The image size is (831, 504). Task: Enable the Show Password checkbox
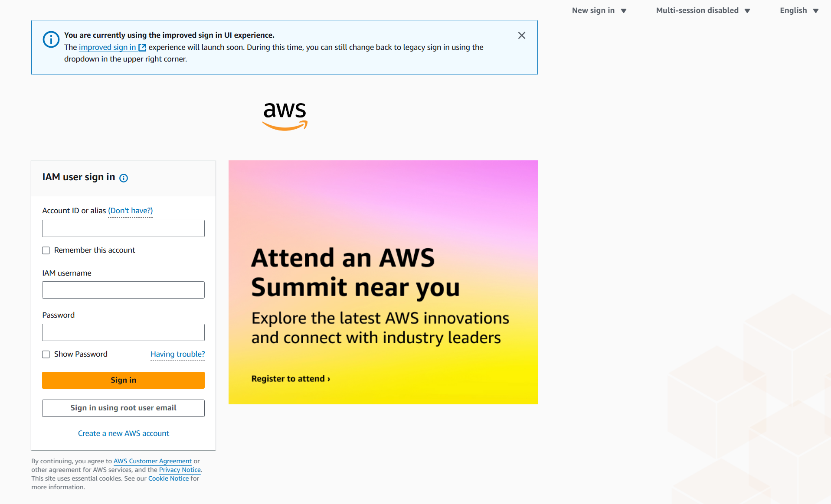coord(46,354)
